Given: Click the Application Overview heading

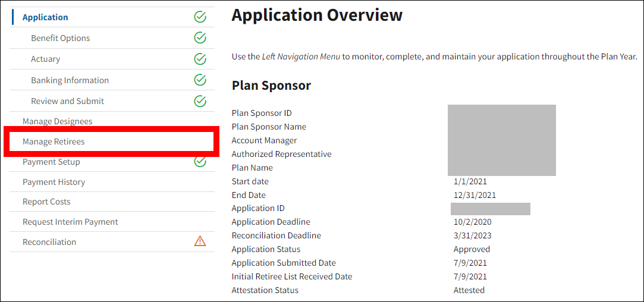Looking at the screenshot, I should pyautogui.click(x=317, y=15).
